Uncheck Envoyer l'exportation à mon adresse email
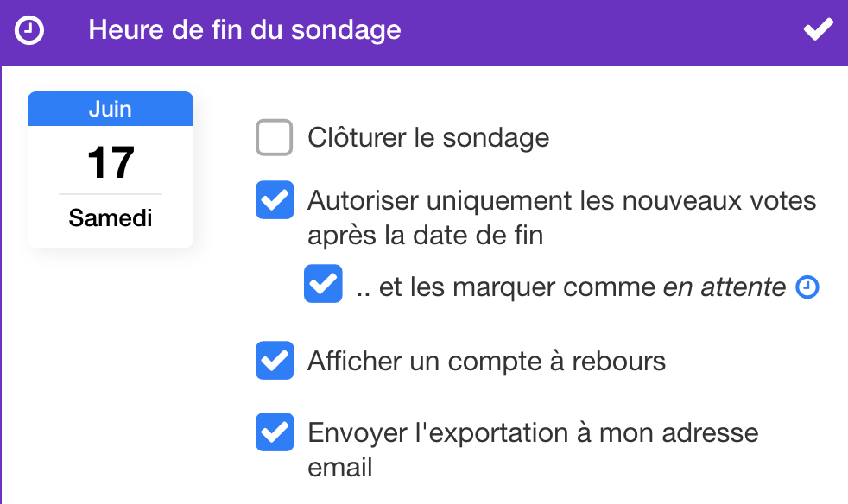The width and height of the screenshot is (848, 504). pos(275,432)
